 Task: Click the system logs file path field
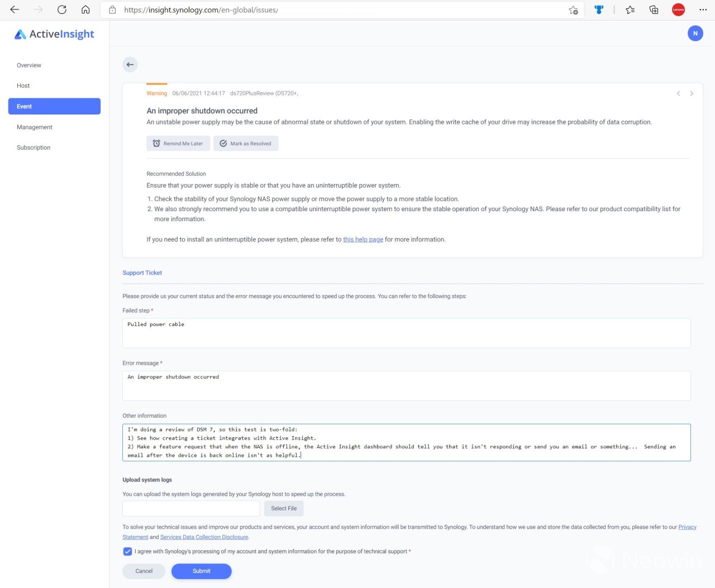[x=191, y=509]
